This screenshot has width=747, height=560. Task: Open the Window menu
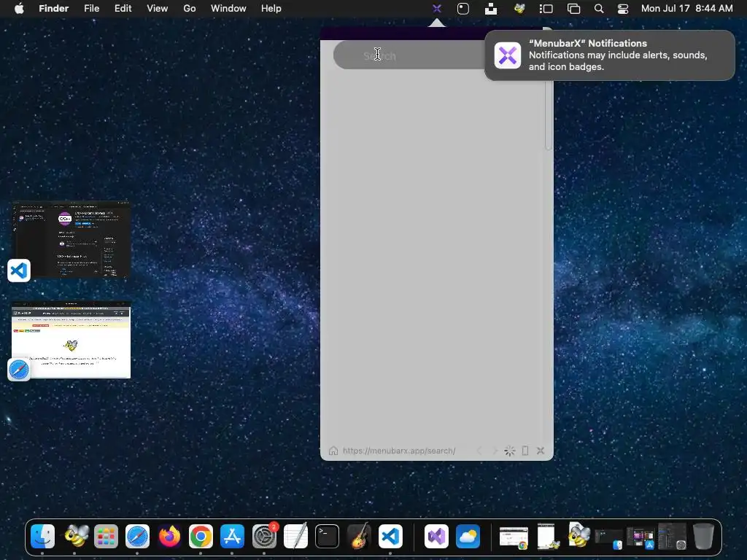228,9
